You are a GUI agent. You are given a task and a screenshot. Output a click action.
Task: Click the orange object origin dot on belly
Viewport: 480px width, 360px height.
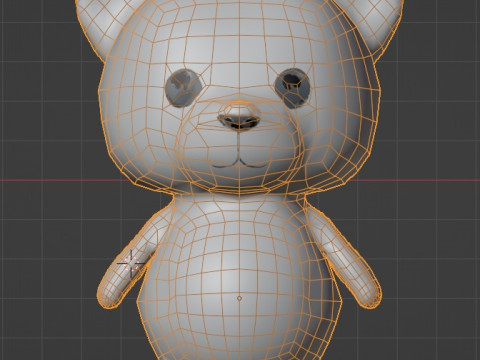pos(239,298)
